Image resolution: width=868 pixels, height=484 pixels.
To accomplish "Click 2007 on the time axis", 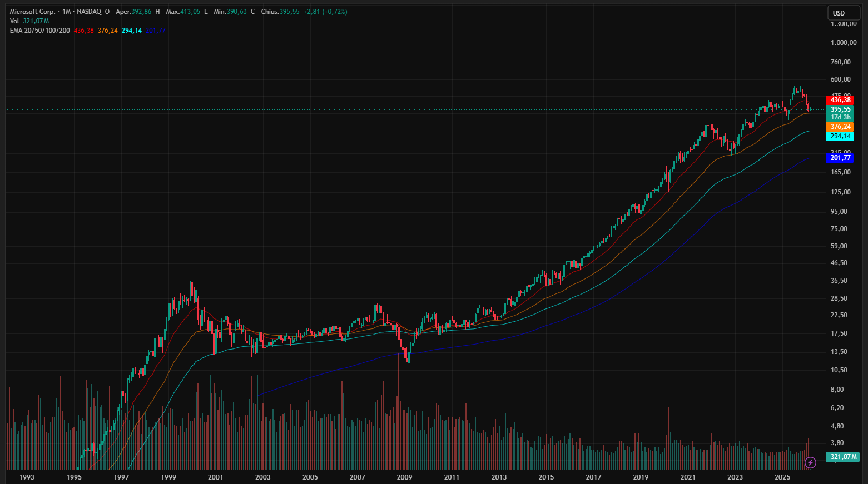I will coord(358,477).
